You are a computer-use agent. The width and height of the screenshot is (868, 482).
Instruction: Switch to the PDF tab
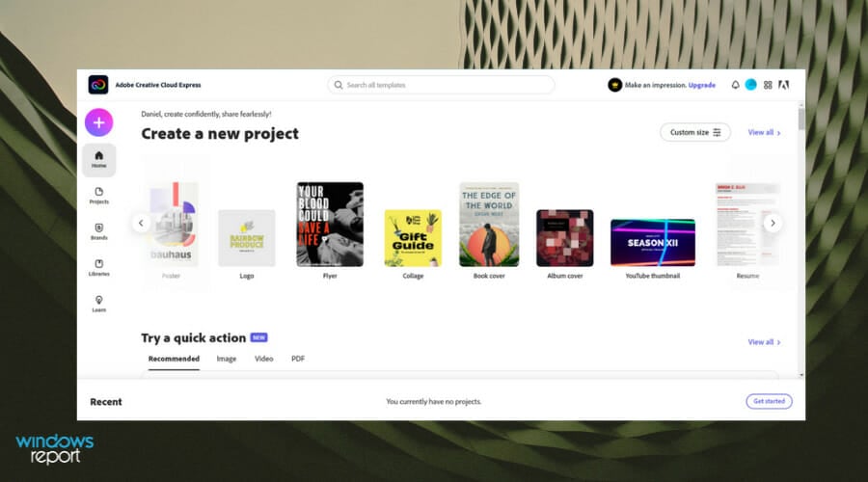tap(298, 359)
